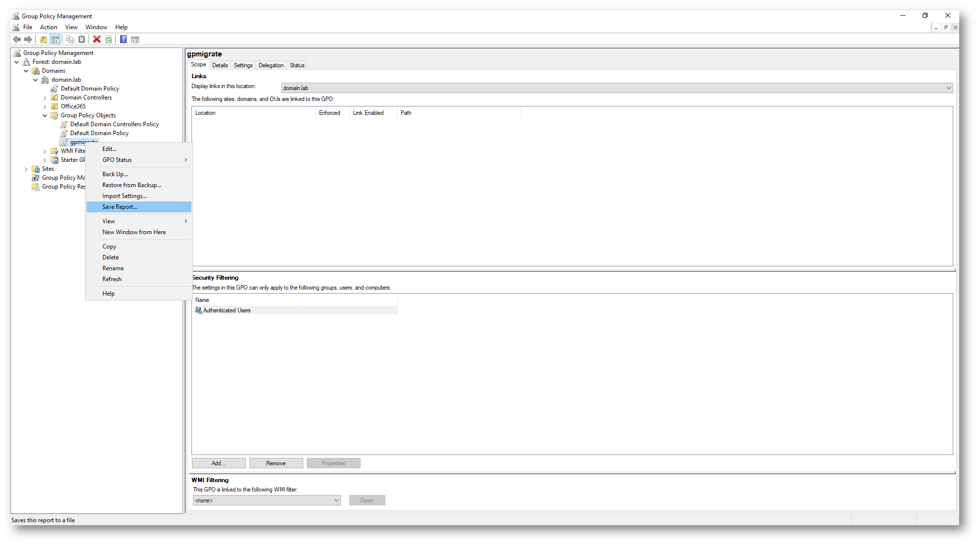This screenshot has width=980, height=546.
Task: Click the Up one level folder icon
Action: click(44, 40)
